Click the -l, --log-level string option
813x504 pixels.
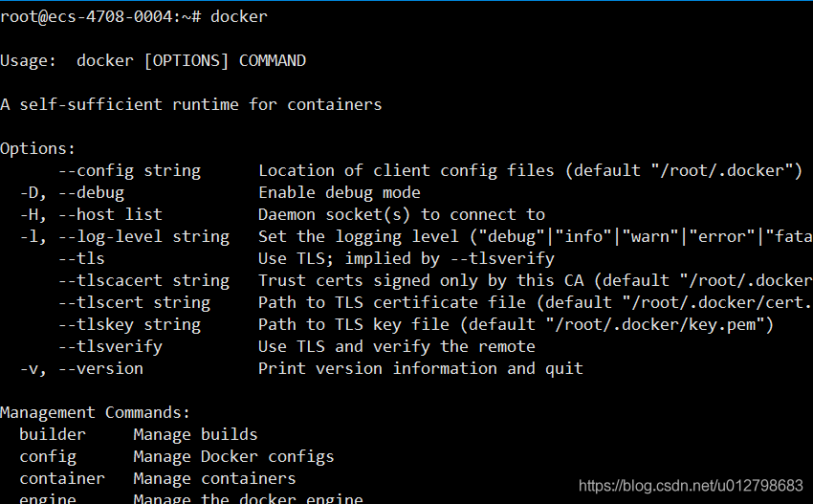(124, 236)
